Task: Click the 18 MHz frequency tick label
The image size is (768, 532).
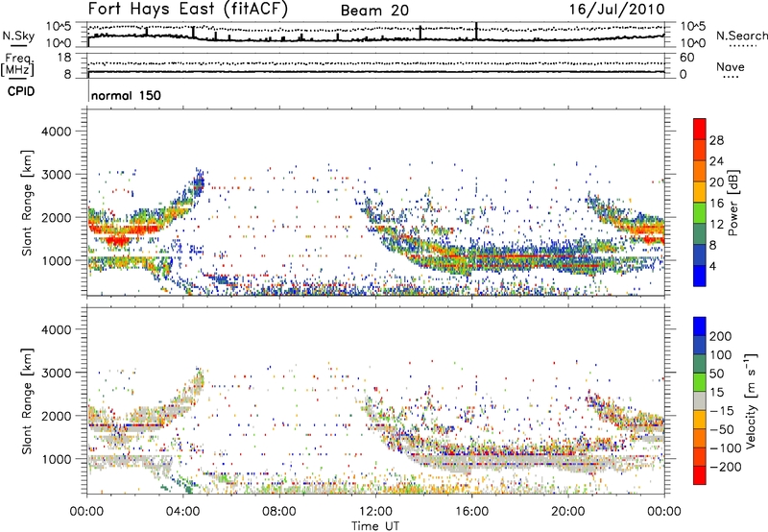Action: coord(63,58)
